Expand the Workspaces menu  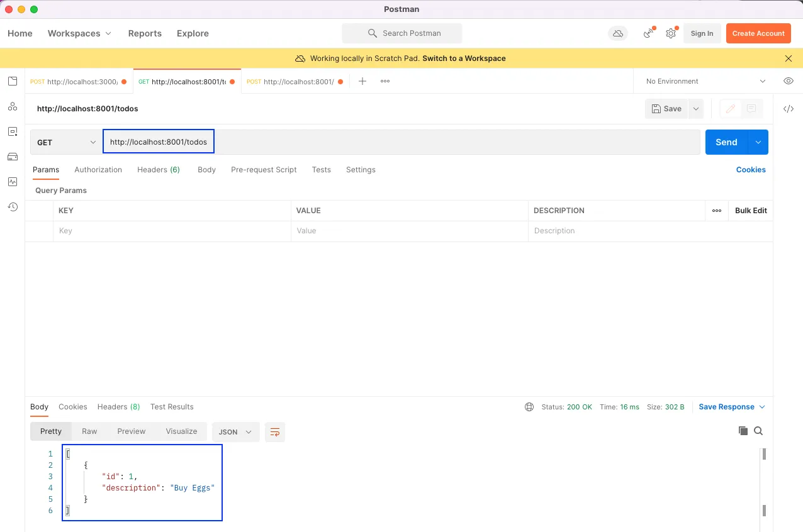(79, 33)
